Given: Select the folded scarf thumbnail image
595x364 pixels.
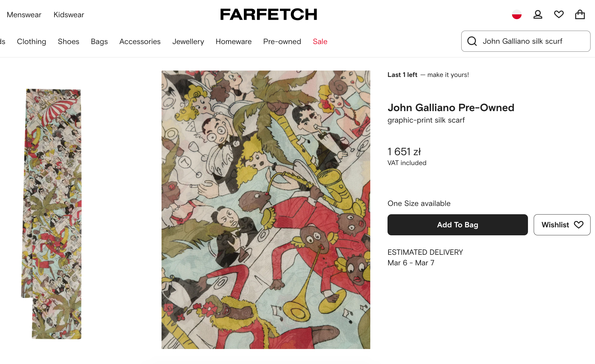Looking at the screenshot, I should tap(53, 214).
